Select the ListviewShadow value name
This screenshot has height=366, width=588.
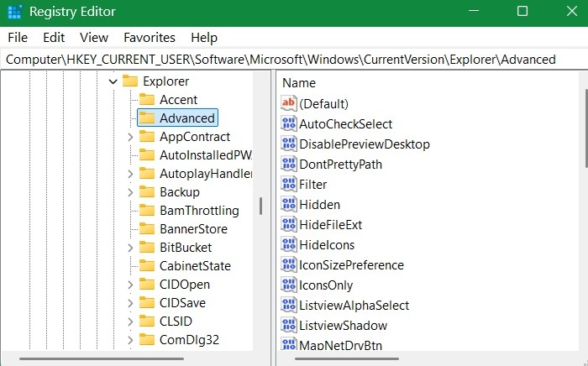click(x=343, y=326)
